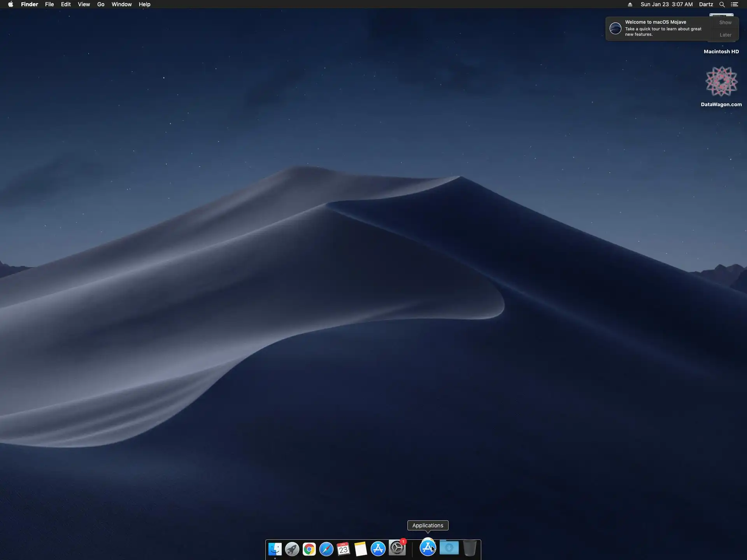Open the Go menu
This screenshot has width=747, height=560.
[101, 4]
